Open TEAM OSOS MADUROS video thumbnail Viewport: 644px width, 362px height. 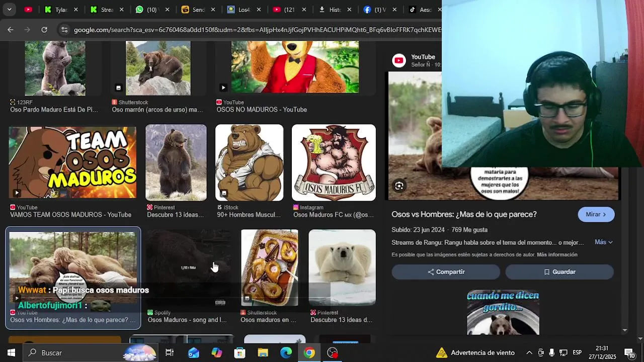click(x=72, y=162)
